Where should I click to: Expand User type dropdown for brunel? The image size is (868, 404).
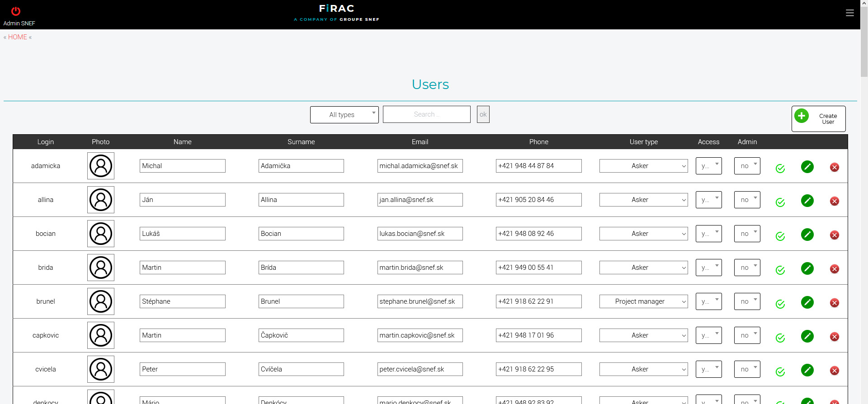643,301
